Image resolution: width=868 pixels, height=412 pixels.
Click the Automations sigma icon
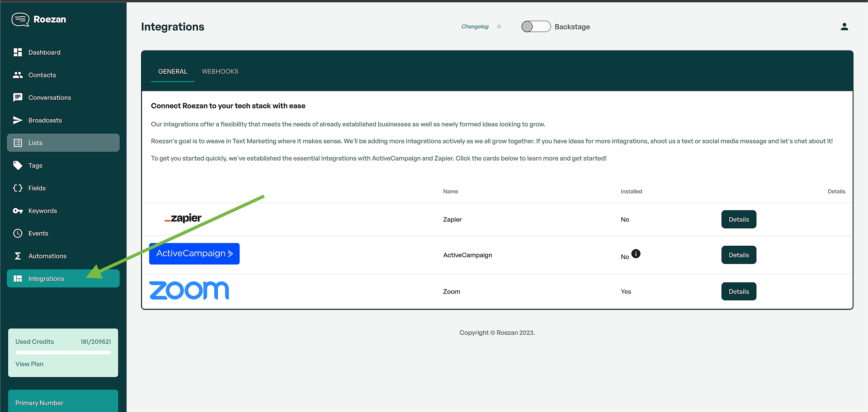point(18,256)
